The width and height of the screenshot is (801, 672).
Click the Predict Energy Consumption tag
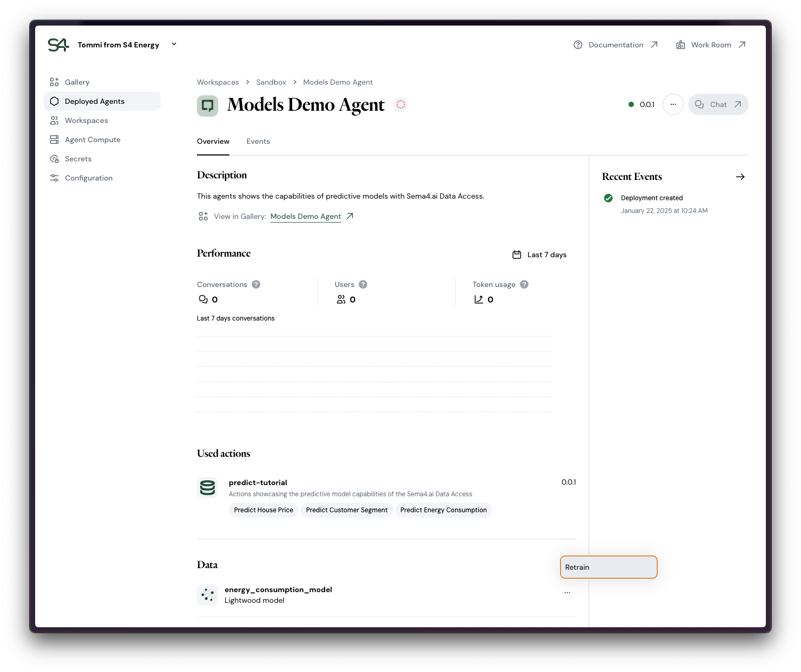coord(443,510)
